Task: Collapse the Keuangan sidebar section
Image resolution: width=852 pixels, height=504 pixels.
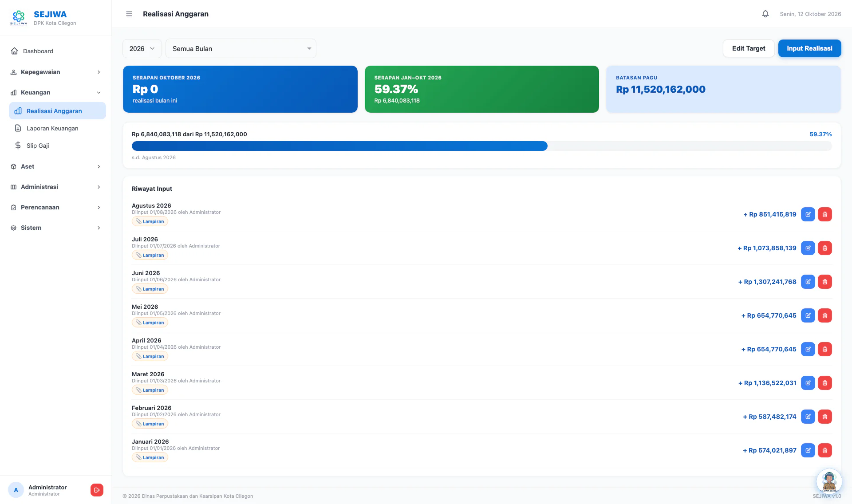Action: [56, 92]
